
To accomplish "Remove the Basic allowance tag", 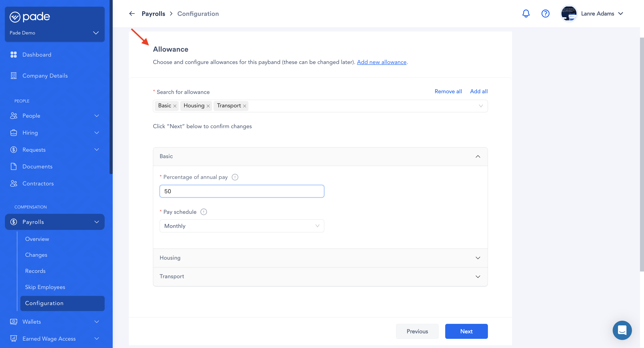I will [175, 106].
